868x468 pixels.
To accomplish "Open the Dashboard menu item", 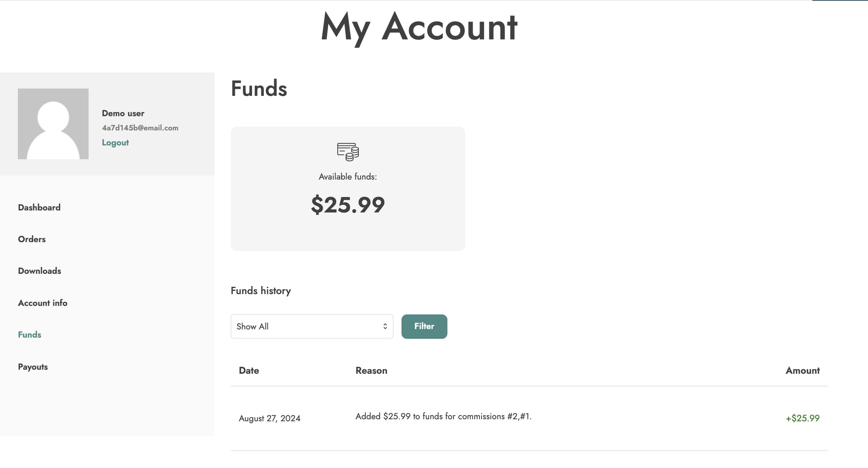I will point(39,207).
